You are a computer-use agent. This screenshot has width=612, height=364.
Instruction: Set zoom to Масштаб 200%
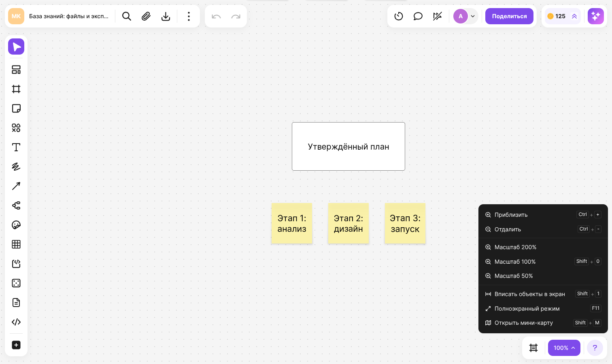click(543, 247)
